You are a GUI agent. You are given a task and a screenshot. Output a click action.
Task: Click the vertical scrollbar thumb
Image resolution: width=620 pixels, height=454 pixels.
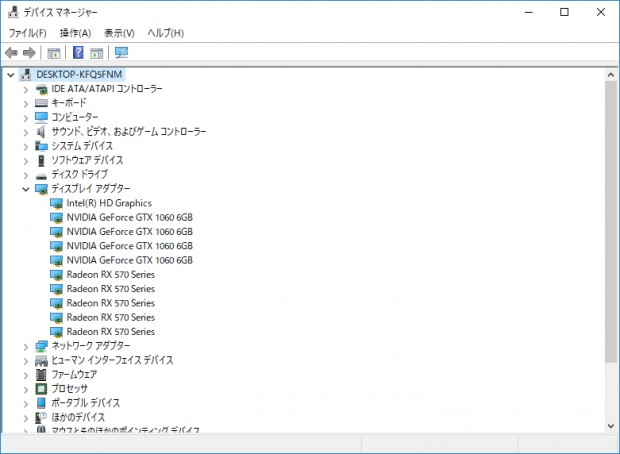[611, 221]
